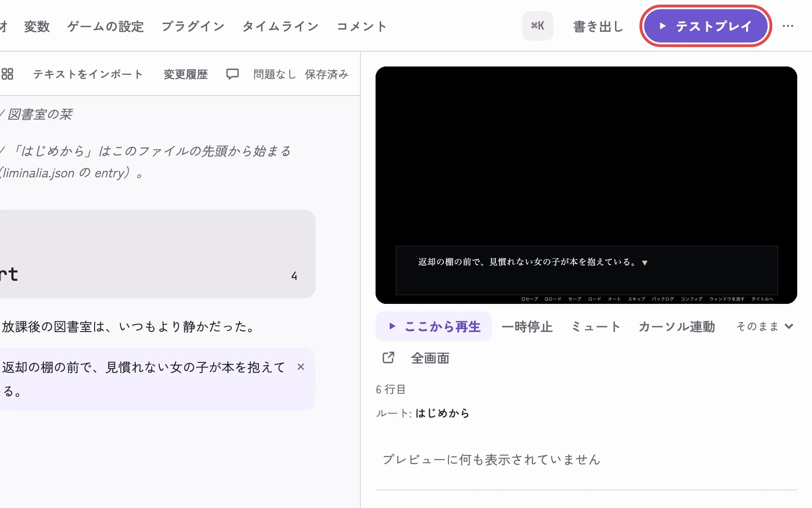Viewport: 812px width, 508px height.
Task: Click ウィンドウを消す in the game preview
Action: (x=727, y=299)
